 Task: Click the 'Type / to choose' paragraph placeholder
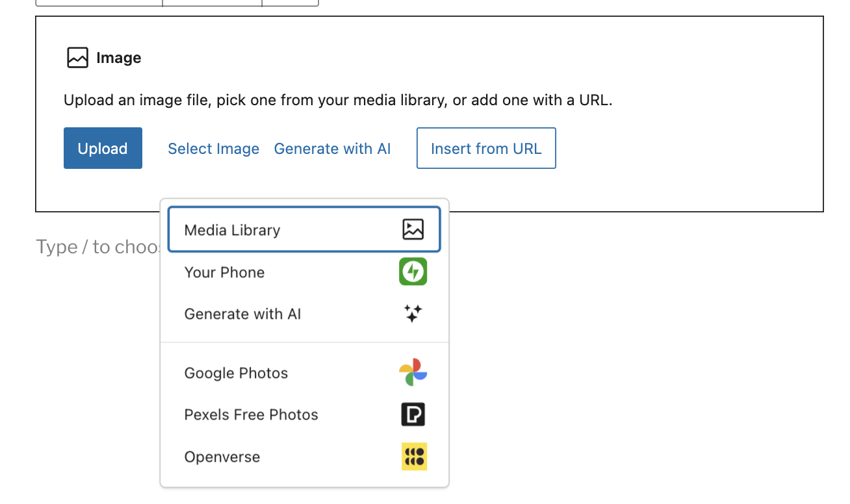(x=97, y=247)
